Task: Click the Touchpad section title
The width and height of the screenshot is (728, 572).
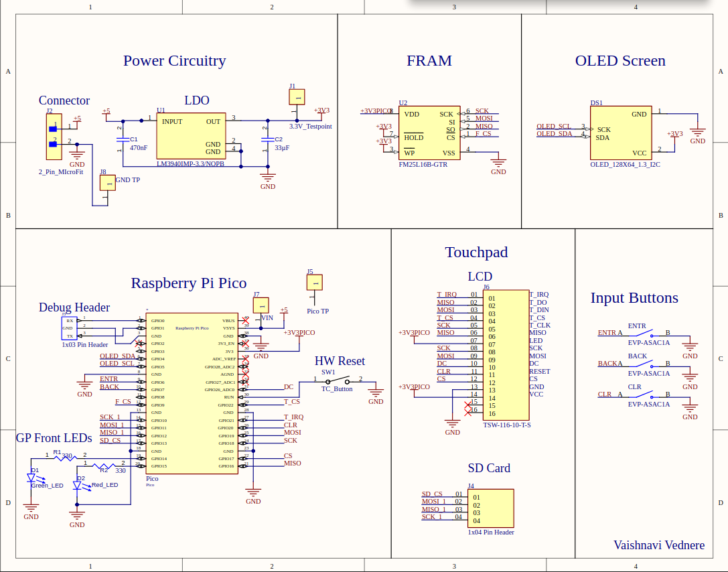Action: (x=476, y=252)
